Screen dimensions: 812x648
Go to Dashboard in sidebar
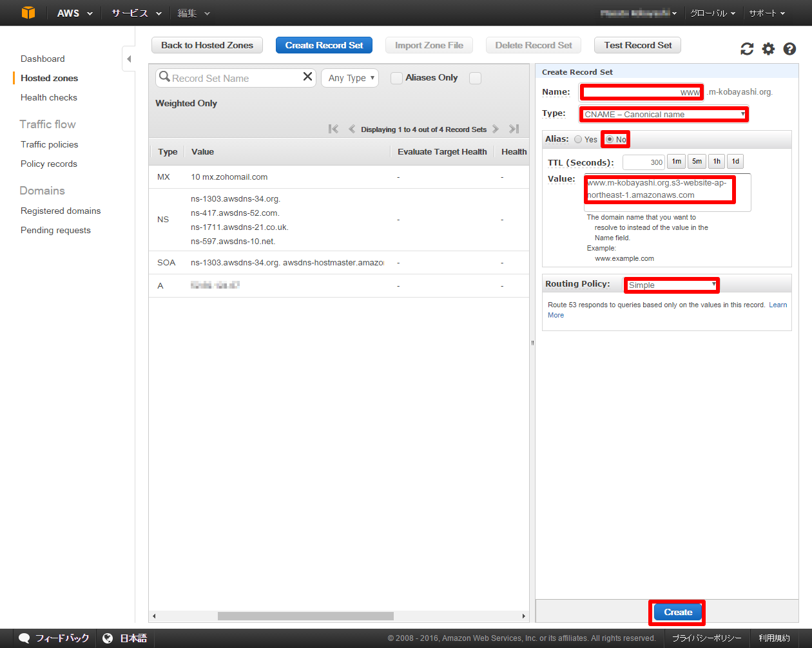pyautogui.click(x=43, y=59)
